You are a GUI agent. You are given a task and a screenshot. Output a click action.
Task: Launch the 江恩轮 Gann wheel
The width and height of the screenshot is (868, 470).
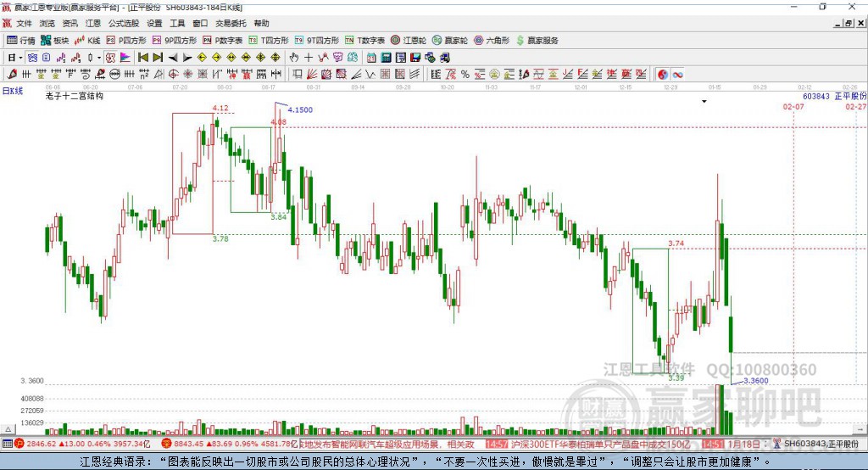409,41
